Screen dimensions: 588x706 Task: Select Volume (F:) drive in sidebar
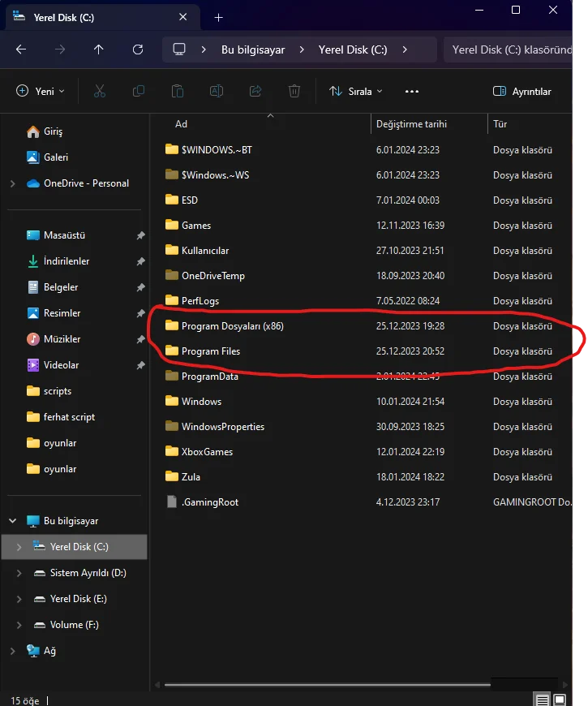67,625
